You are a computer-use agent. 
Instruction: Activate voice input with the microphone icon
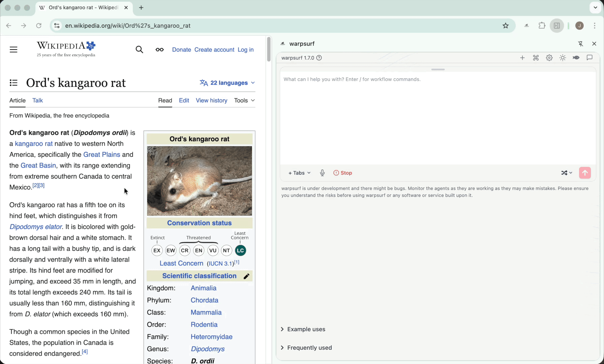322,173
